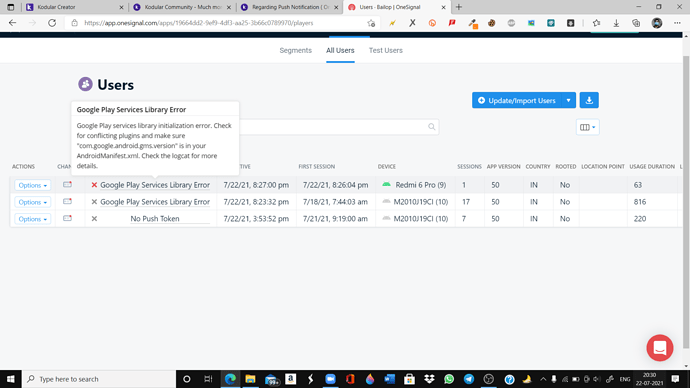Open a new browser tab with plus
The height and width of the screenshot is (388, 690).
[459, 7]
